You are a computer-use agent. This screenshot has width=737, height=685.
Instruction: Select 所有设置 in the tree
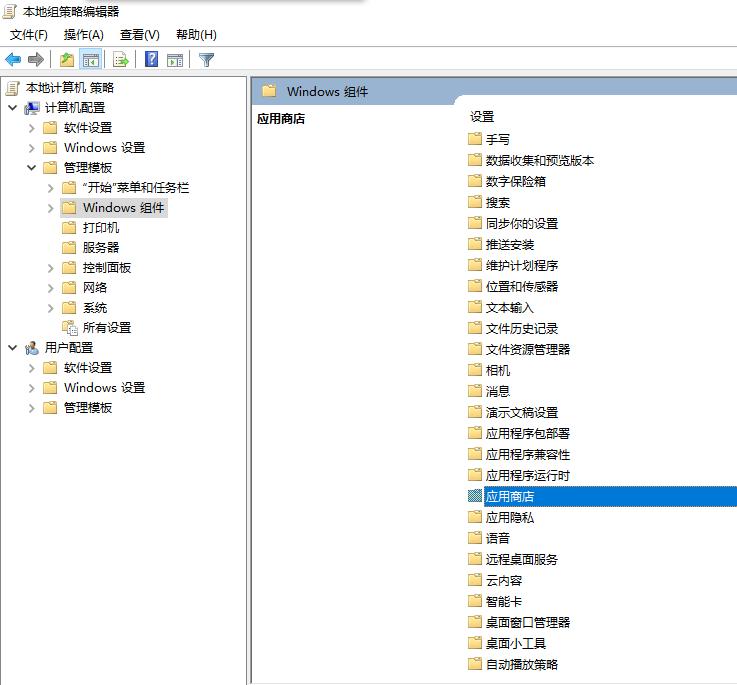pos(107,328)
